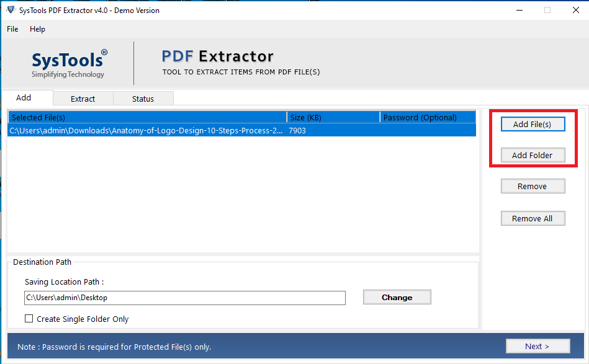Close the PDF Extractor window
Screen dimensions: 589x364
575,10
